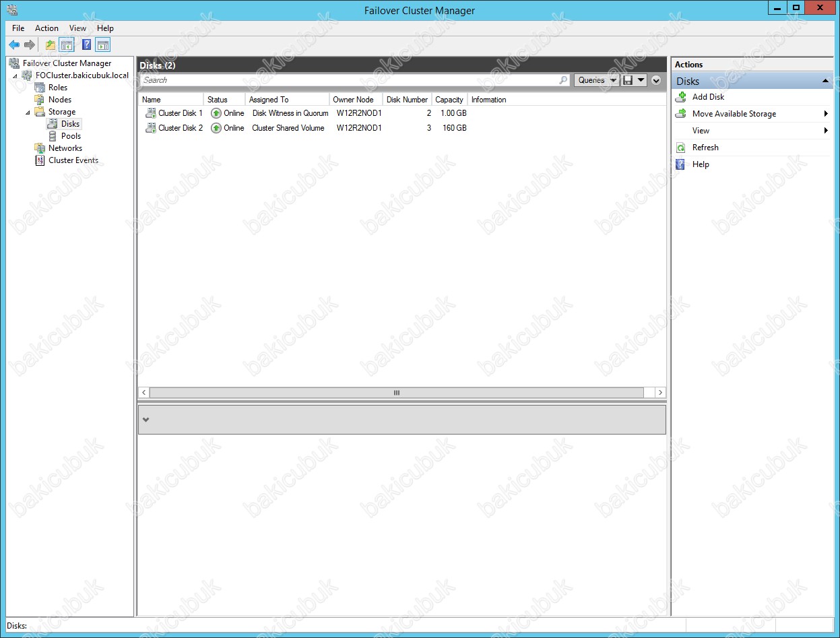Sort by the Name column header

point(171,100)
